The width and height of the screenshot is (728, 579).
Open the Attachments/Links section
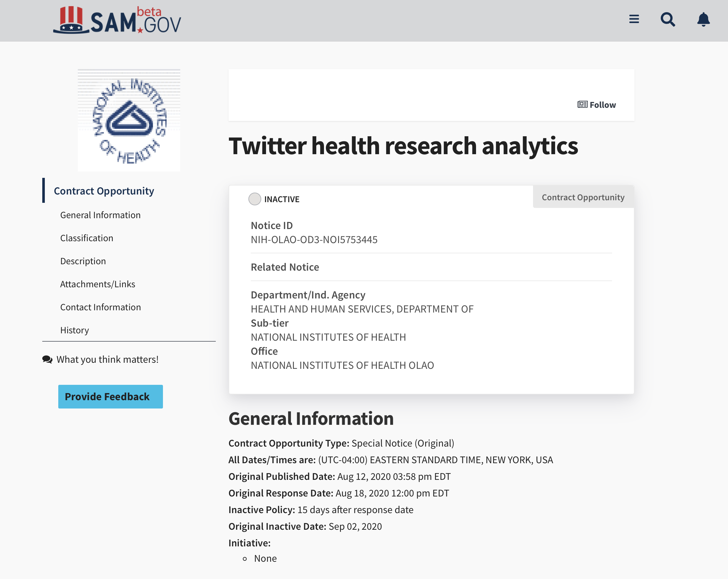pyautogui.click(x=98, y=284)
